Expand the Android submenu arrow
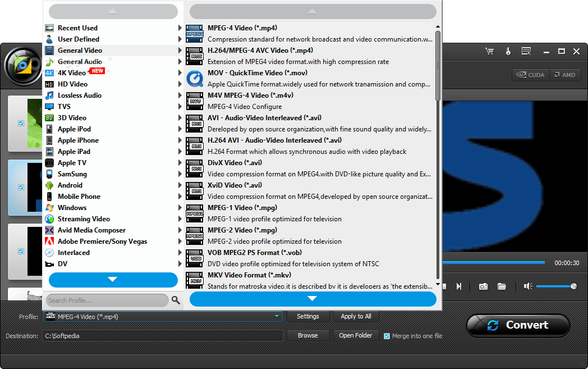 point(180,185)
